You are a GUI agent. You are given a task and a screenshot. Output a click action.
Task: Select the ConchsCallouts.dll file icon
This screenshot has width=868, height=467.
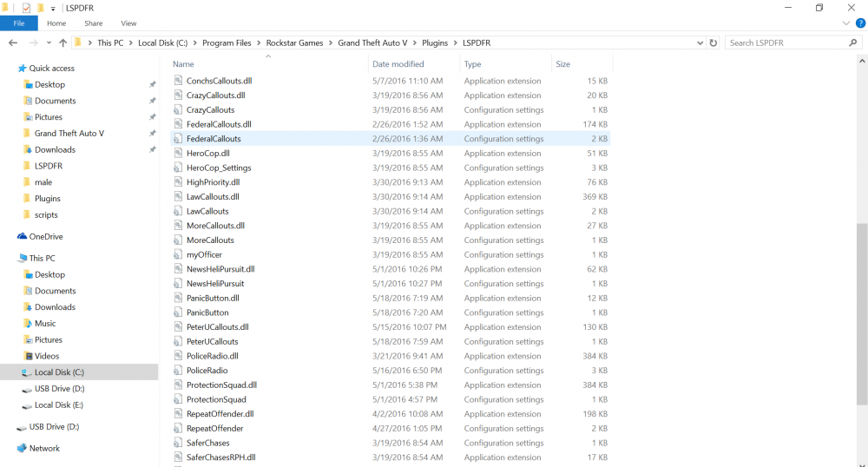pos(178,80)
